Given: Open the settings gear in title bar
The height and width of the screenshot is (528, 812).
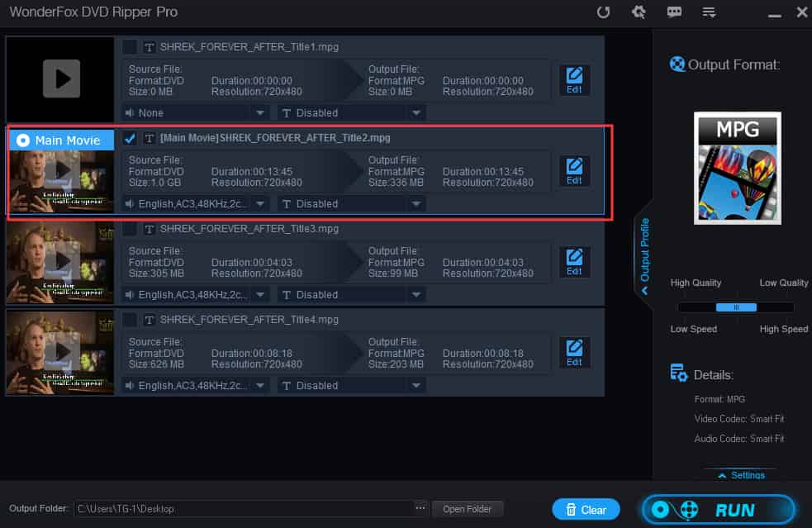Looking at the screenshot, I should [639, 12].
